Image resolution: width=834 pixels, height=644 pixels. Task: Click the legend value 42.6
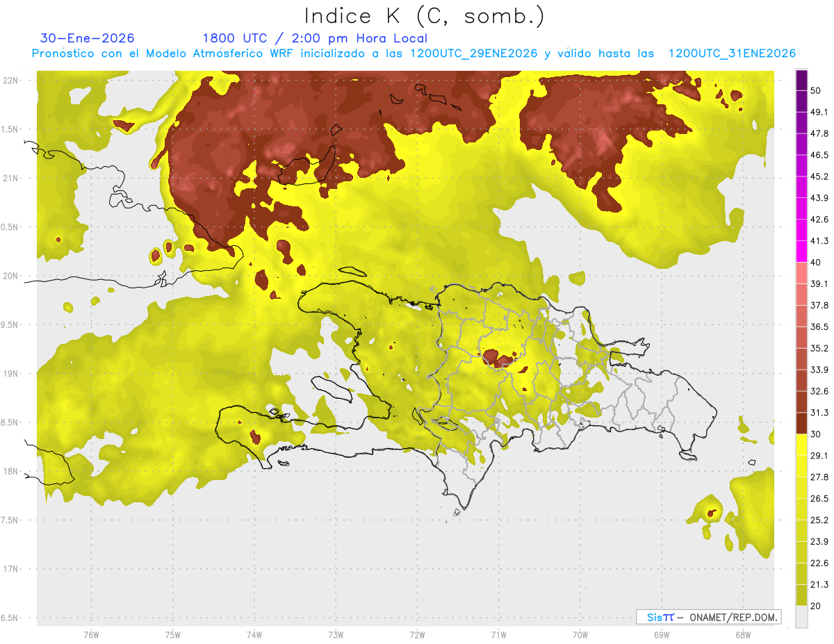point(819,220)
